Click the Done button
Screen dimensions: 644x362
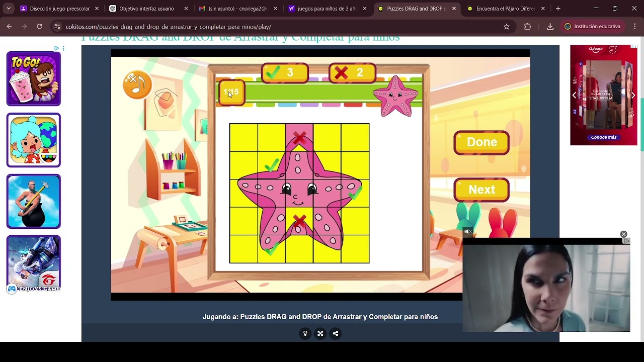(481, 142)
